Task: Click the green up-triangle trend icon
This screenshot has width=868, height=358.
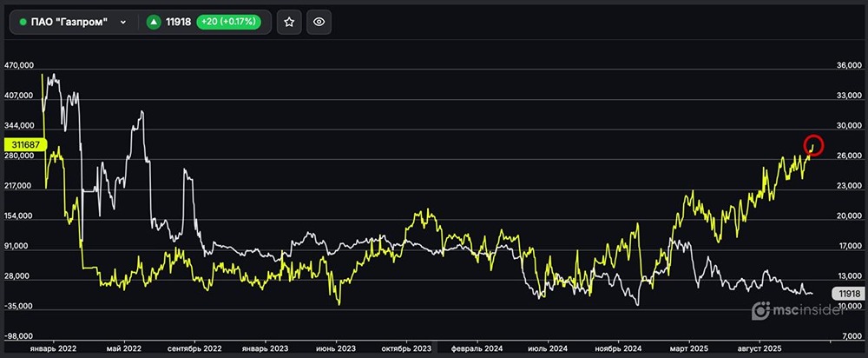Action: (x=154, y=22)
